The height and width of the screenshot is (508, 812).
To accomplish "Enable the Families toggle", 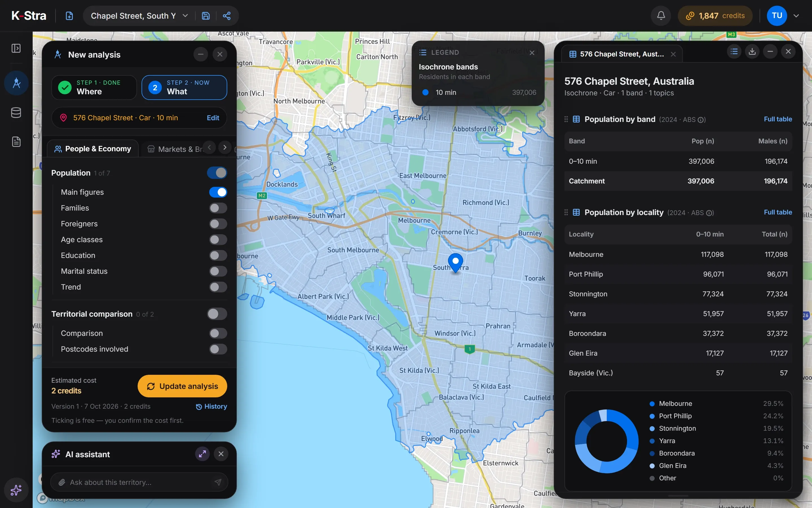I will coord(218,208).
